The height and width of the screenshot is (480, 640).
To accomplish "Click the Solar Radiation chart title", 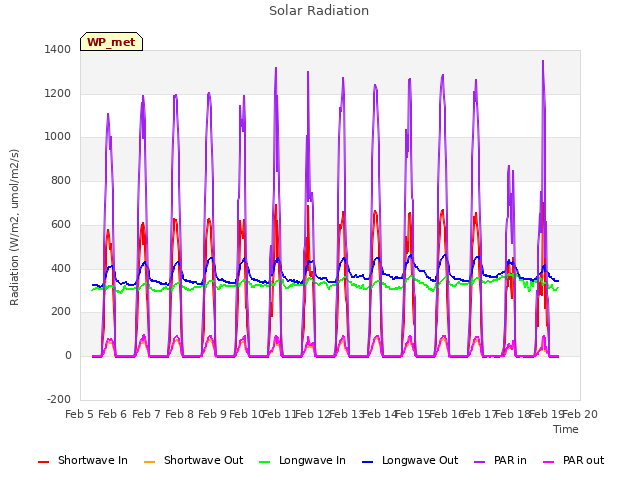I will coord(319,11).
